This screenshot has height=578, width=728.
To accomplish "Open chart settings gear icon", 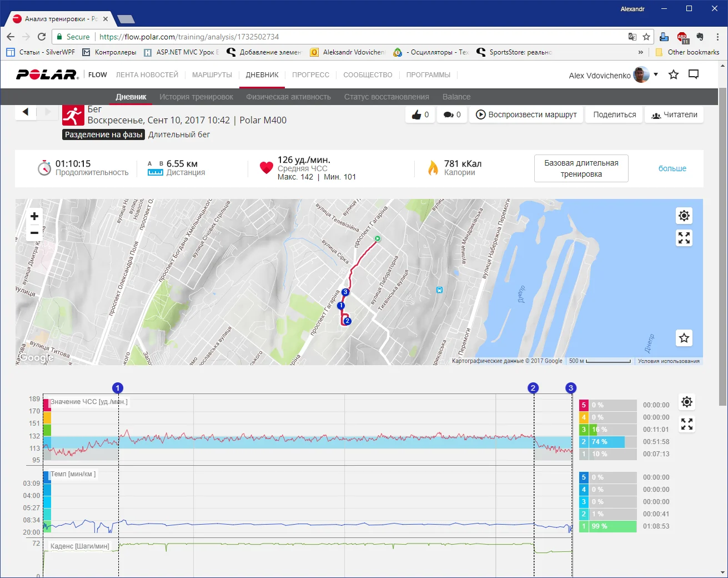I will (x=687, y=402).
